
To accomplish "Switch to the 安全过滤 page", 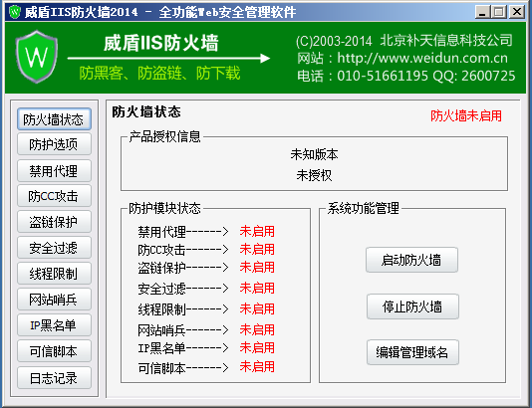I will point(54,248).
